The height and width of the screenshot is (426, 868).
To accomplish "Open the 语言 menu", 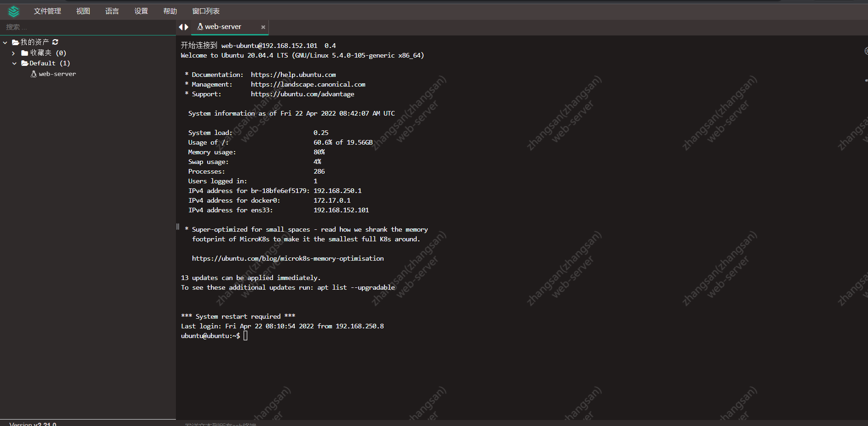I will pos(112,11).
